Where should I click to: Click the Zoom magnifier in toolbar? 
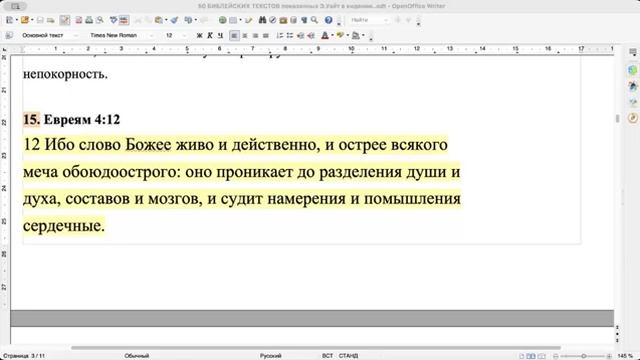click(314, 20)
